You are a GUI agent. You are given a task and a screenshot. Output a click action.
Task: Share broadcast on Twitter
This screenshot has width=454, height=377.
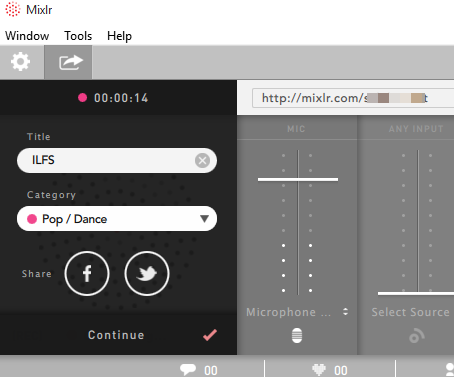pos(147,273)
